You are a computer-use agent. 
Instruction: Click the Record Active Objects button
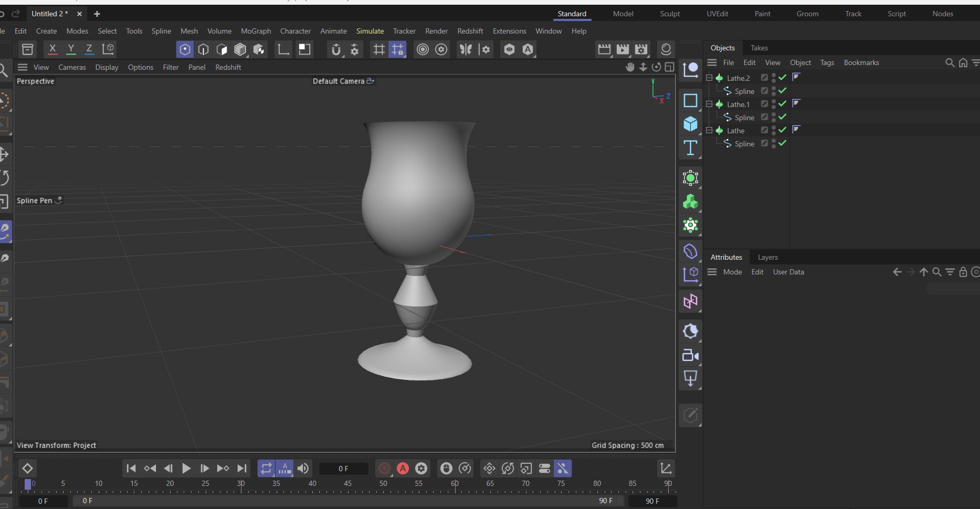click(x=384, y=469)
